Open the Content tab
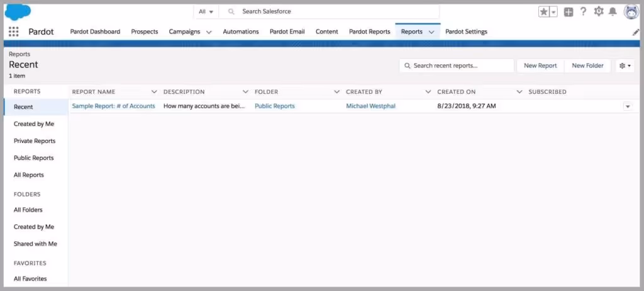The width and height of the screenshot is (644, 291). pos(327,31)
